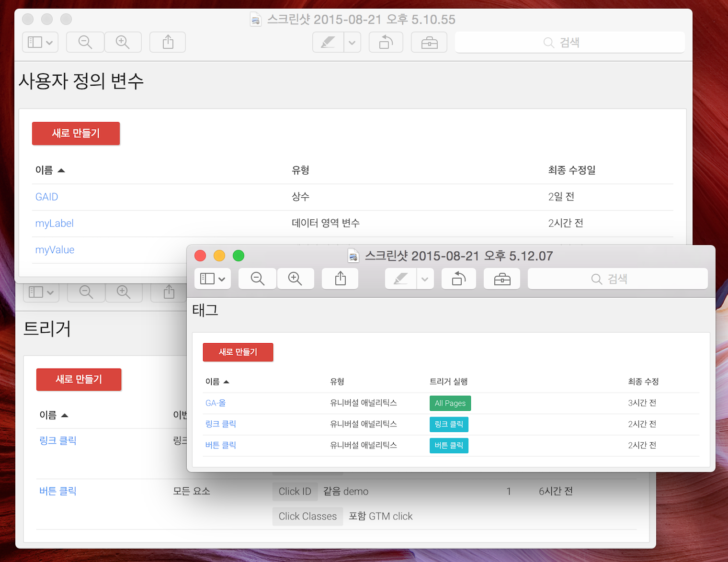Viewport: 728px width, 562px height.
Task: Open the 버튼 클릭 tag link in 태그 table
Action: [221, 445]
